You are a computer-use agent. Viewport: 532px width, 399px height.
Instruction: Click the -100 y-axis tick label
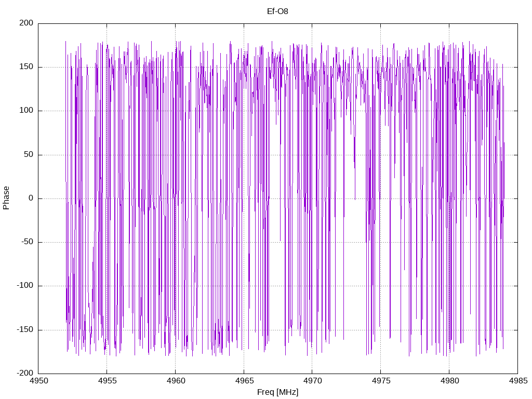point(25,286)
